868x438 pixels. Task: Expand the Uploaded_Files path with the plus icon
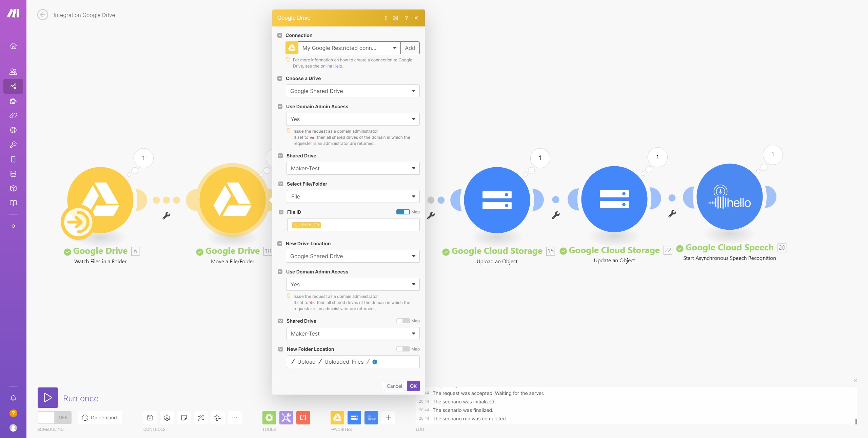(x=375, y=362)
